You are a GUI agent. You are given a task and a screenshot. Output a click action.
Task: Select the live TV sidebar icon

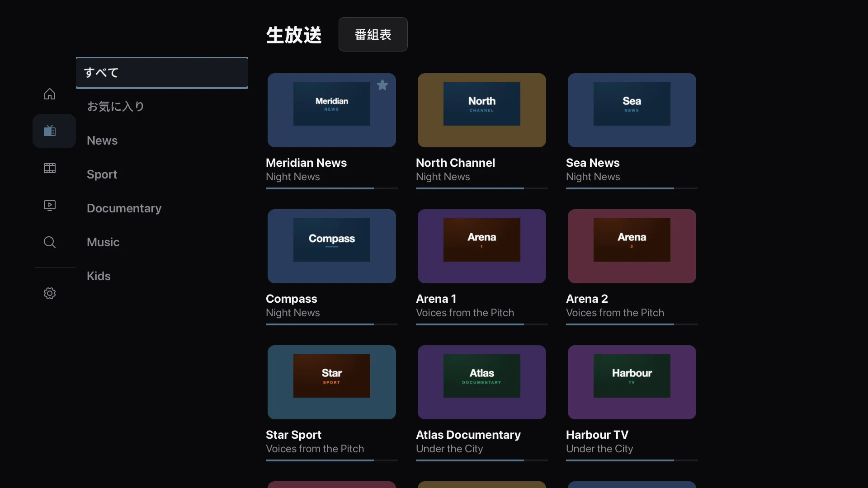click(50, 131)
